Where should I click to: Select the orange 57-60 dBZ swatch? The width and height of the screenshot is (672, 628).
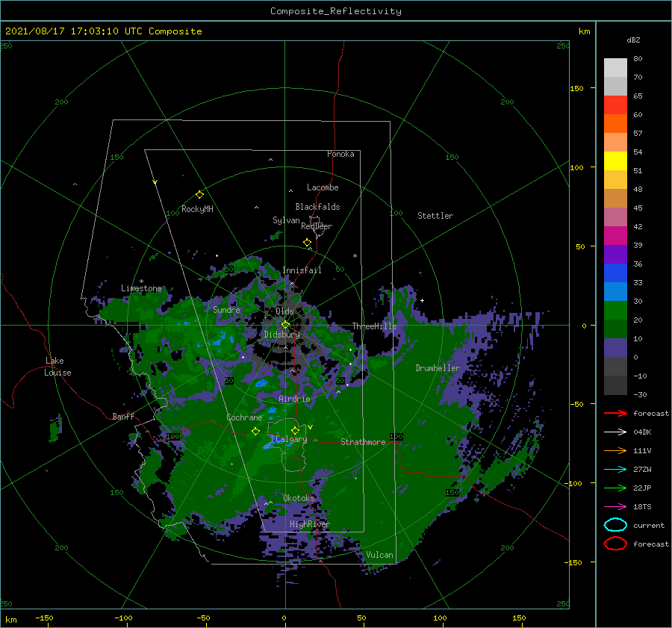[x=615, y=123]
